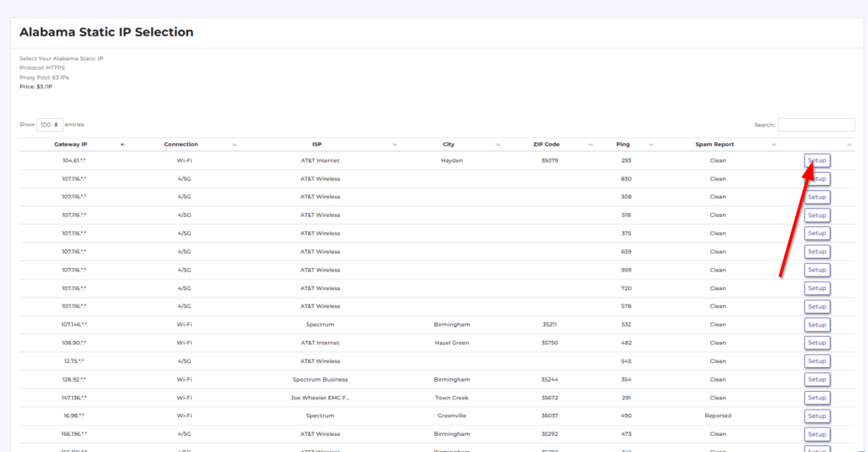Click Setup for the Greenville Reported row
This screenshot has height=452, width=868.
[817, 416]
